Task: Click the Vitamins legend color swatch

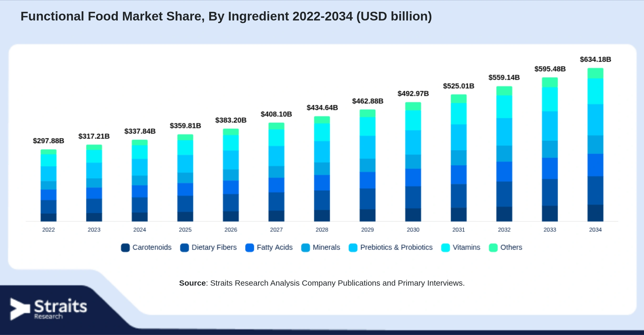Action: point(446,248)
